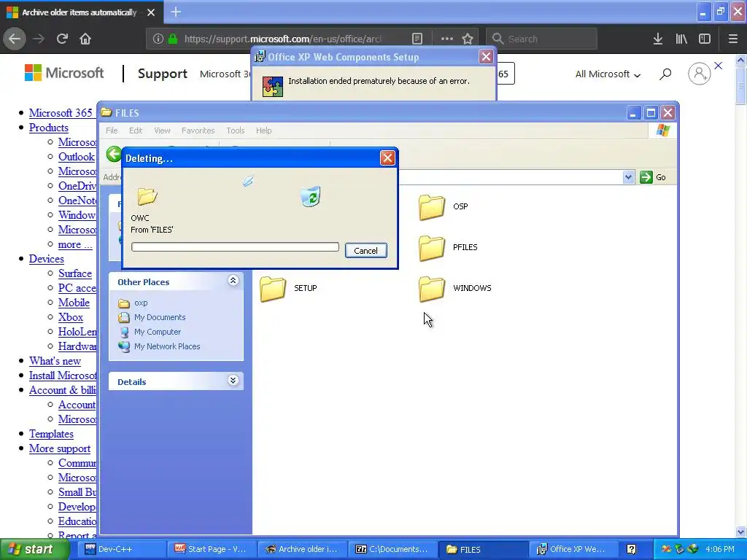
Task: Open Help menu in FILES window
Action: coord(263,131)
